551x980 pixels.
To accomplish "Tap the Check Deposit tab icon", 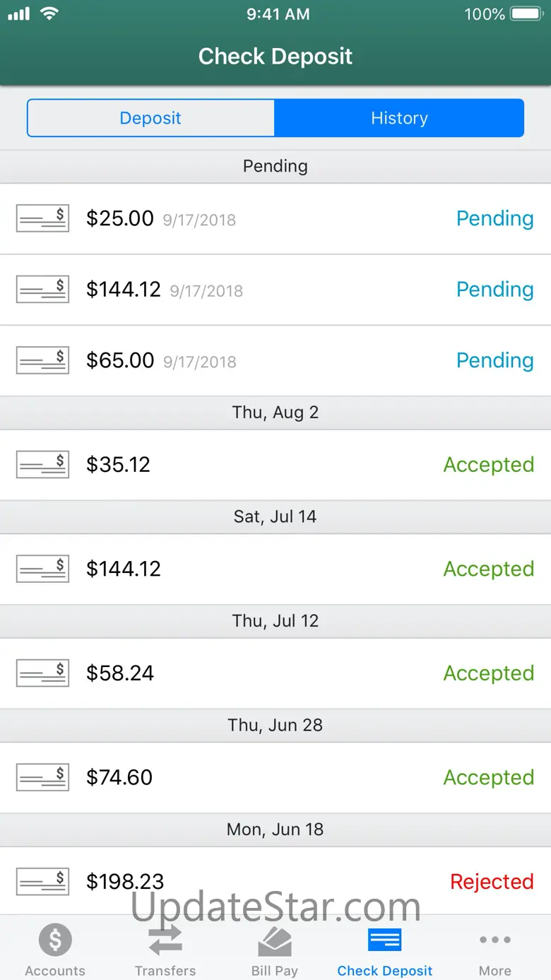I will coord(385,940).
